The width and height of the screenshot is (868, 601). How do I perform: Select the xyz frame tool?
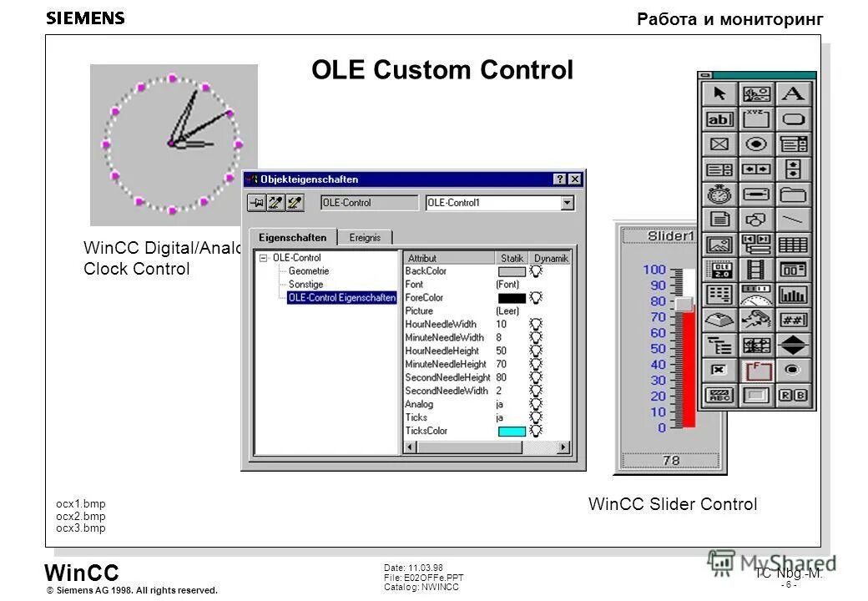tap(756, 119)
